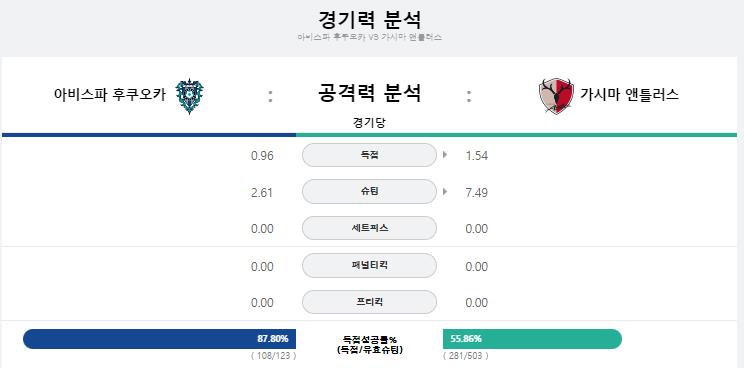Click the 2.61 shots value for Fukuoka
This screenshot has height=368, width=744.
click(262, 193)
